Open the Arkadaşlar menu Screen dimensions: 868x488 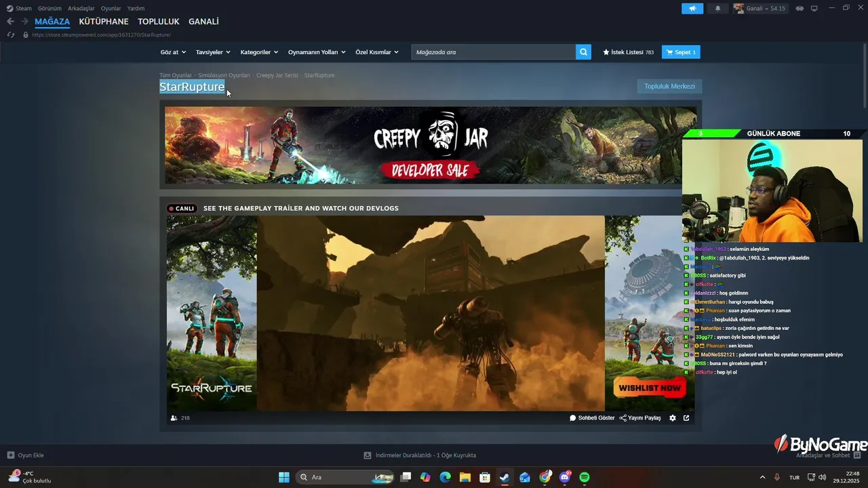[81, 8]
